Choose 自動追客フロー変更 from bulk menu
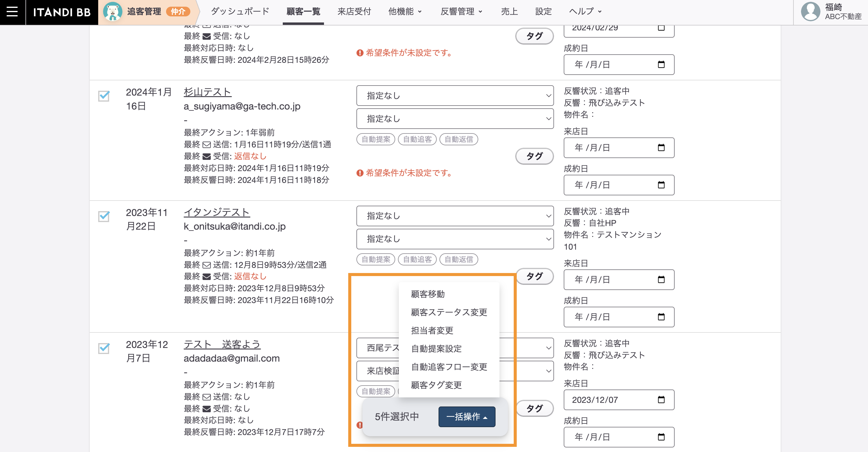The image size is (868, 452). click(x=449, y=367)
